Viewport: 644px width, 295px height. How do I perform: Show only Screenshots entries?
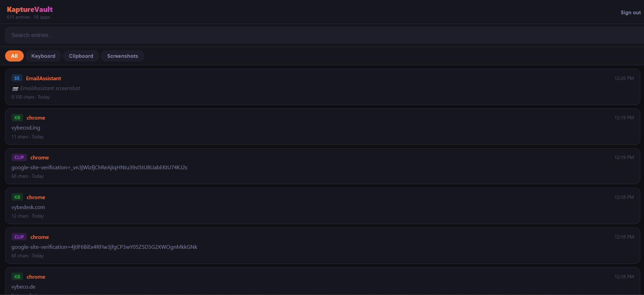pyautogui.click(x=123, y=56)
